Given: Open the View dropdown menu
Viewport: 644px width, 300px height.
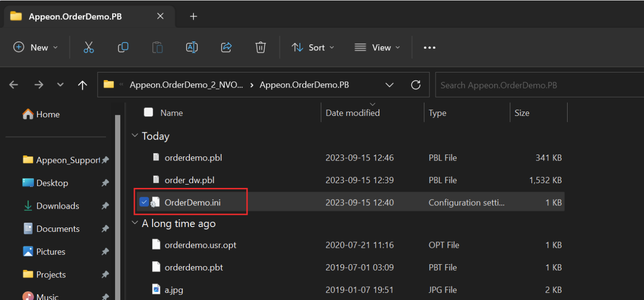Looking at the screenshot, I should pos(377,47).
